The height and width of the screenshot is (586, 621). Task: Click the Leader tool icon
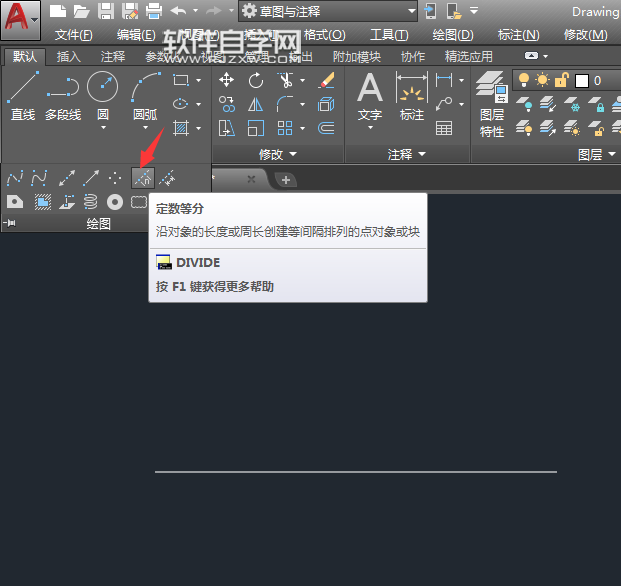pos(444,104)
